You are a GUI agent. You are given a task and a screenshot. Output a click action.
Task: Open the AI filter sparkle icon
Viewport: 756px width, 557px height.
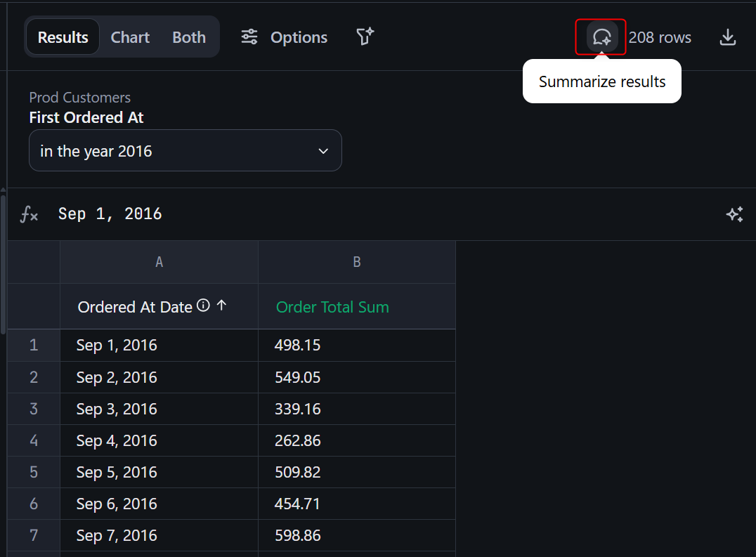point(365,37)
